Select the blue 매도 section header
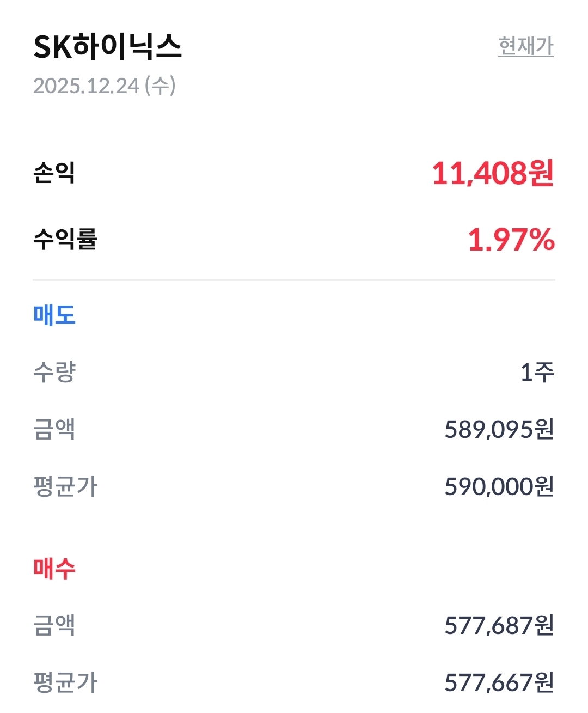Image resolution: width=588 pixels, height=713 pixels. pyautogui.click(x=54, y=315)
